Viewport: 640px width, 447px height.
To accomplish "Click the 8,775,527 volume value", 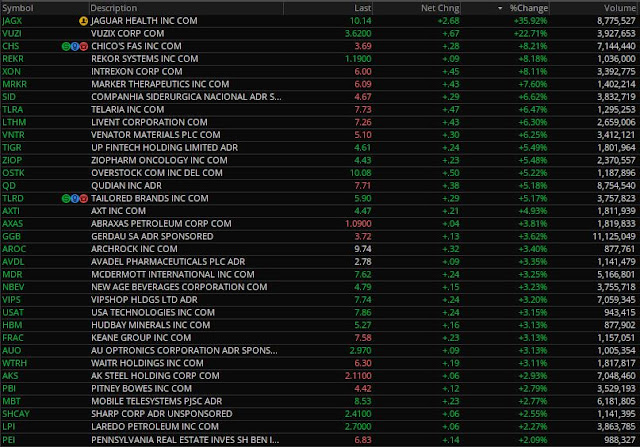I will [616, 21].
